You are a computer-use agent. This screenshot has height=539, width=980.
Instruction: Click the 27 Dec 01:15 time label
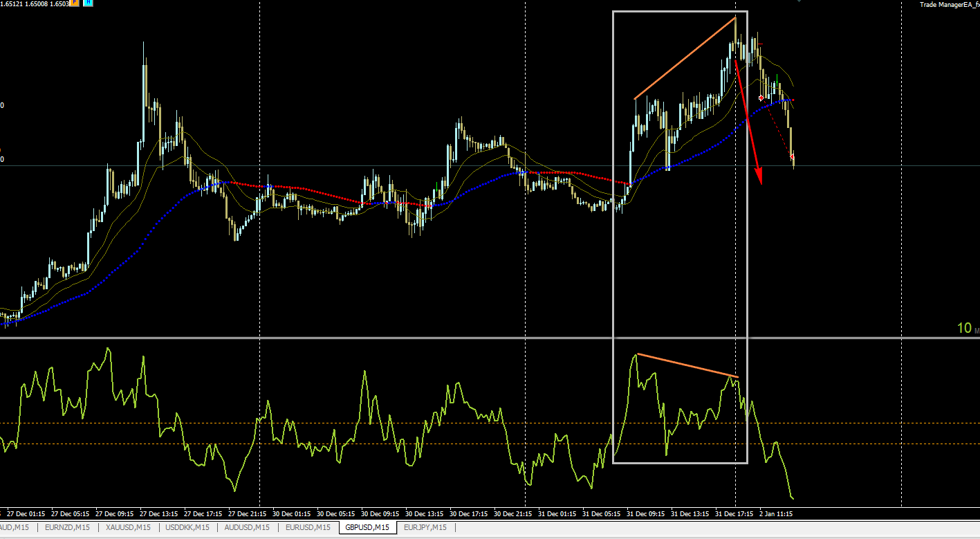pos(26,514)
